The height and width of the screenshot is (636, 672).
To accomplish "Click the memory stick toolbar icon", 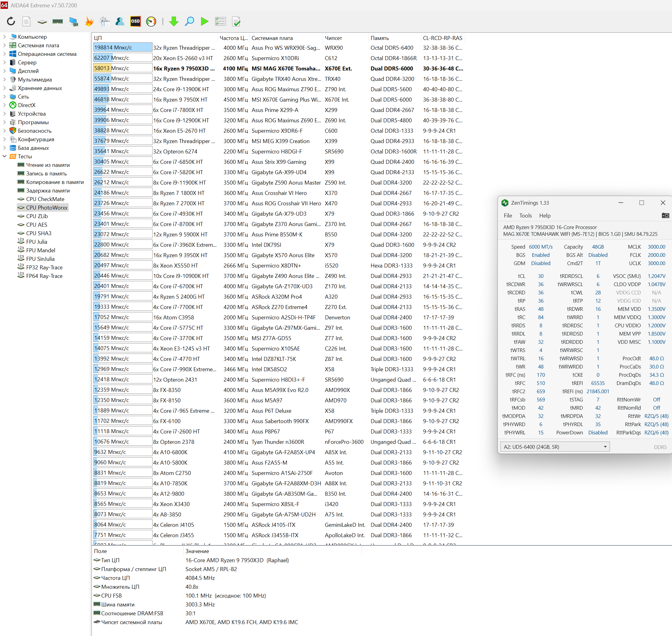I will click(58, 21).
